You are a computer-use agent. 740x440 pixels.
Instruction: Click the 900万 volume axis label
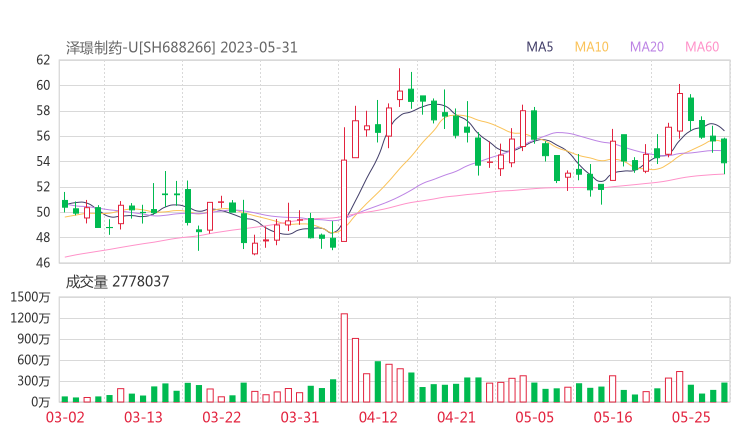pos(34,339)
